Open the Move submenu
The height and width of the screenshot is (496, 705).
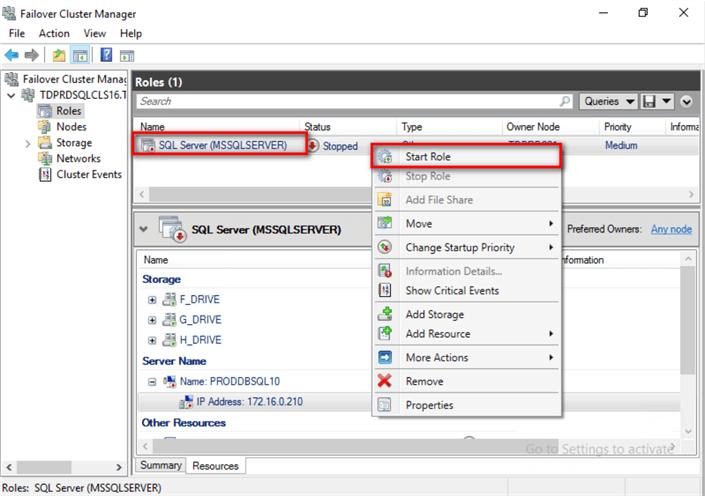[x=467, y=223]
